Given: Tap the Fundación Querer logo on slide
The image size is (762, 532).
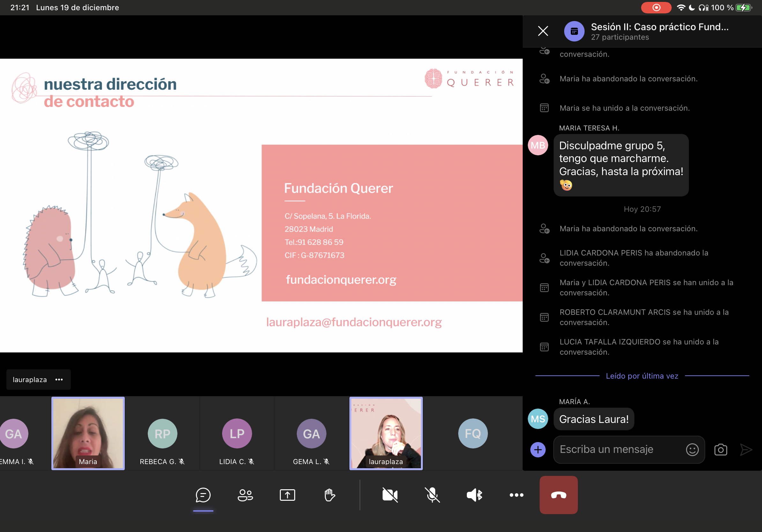Looking at the screenshot, I should [x=469, y=78].
